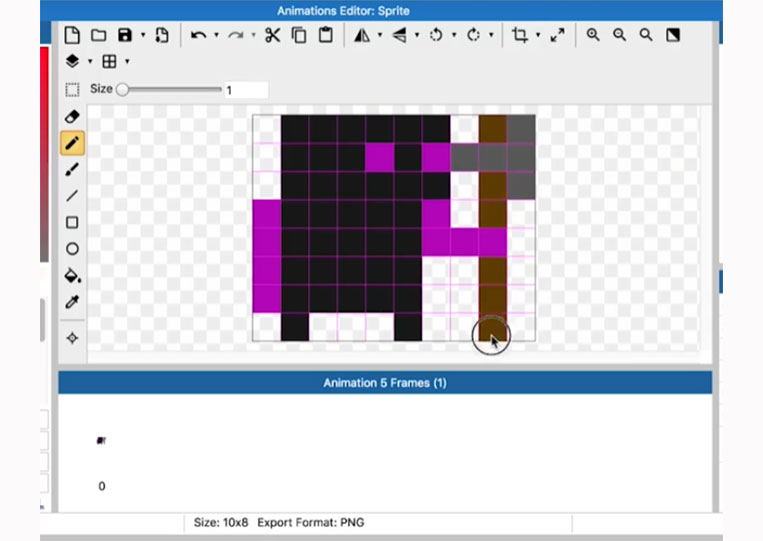Toggle the grid display icon
The height and width of the screenshot is (541, 763).
[x=109, y=61]
